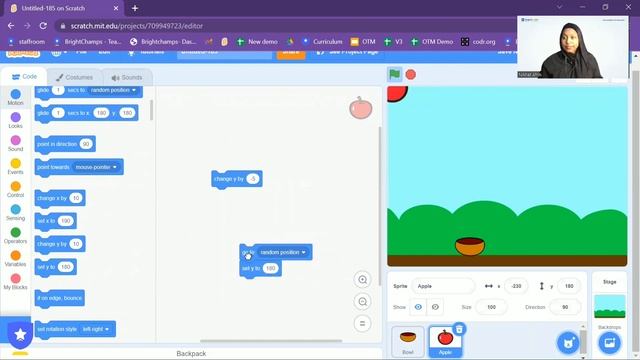
Task: Click the Sprite name field showing Apple
Action: click(x=443, y=286)
